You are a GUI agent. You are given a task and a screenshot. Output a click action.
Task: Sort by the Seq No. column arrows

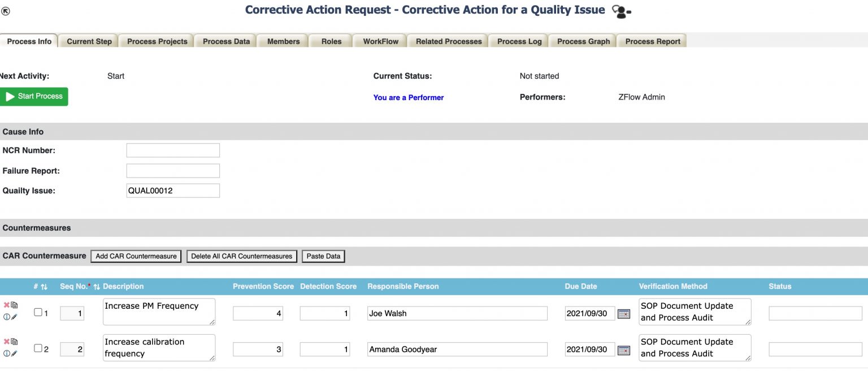pyautogui.click(x=97, y=287)
